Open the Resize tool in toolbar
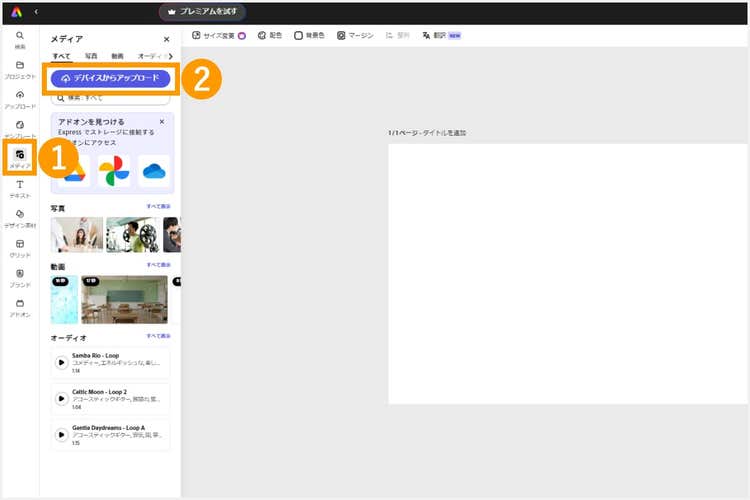 pyautogui.click(x=219, y=35)
